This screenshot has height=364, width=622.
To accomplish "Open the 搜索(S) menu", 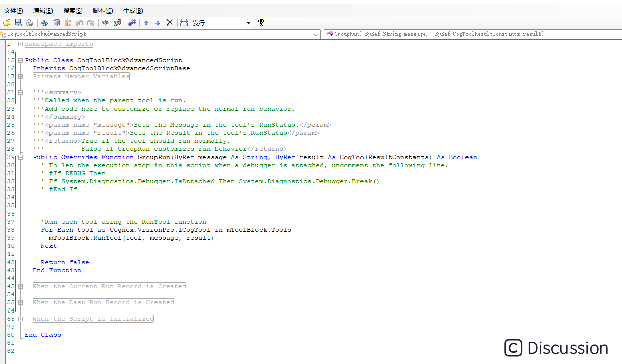I will click(73, 11).
